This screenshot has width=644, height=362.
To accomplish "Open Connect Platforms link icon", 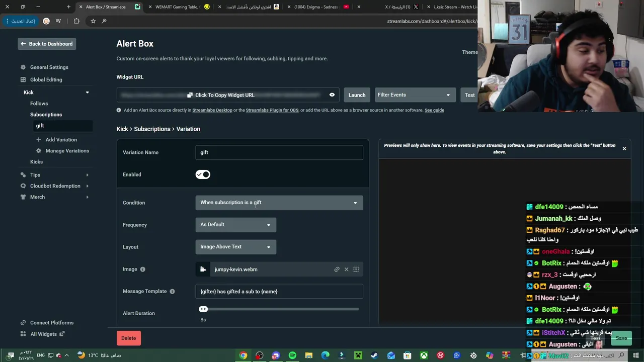I will [23, 323].
